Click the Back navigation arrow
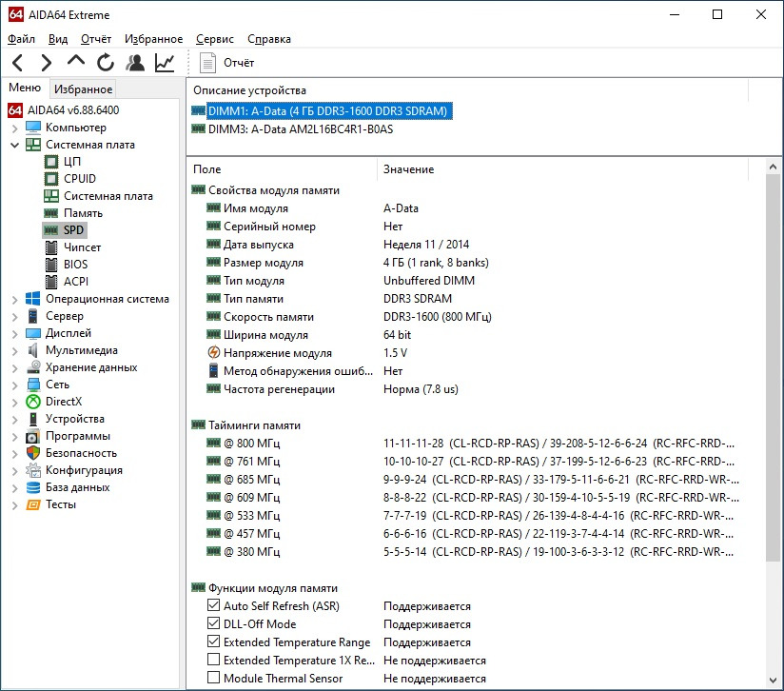Screen dimensions: 784x691 pyautogui.click(x=17, y=63)
